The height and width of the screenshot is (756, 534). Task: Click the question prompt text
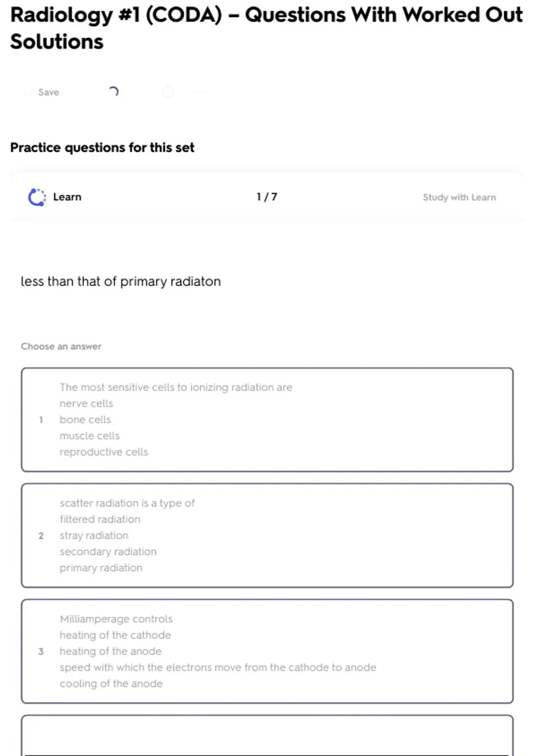[x=121, y=281]
